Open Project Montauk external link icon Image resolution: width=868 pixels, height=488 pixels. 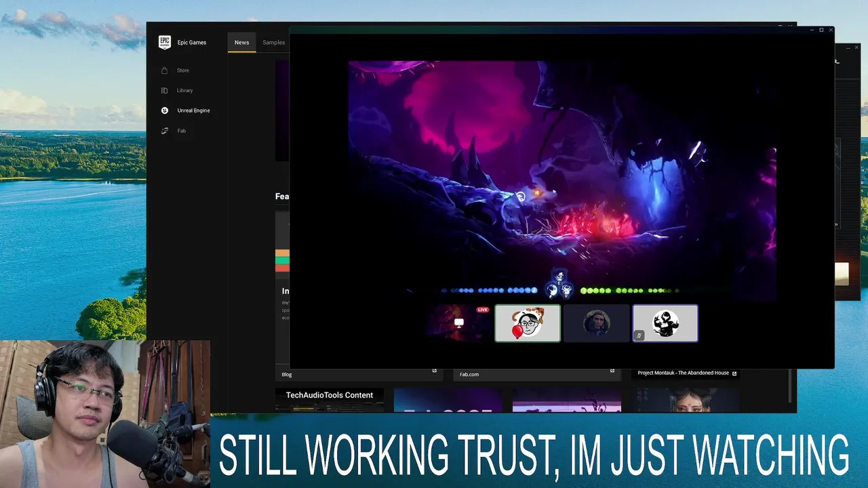pyautogui.click(x=734, y=373)
